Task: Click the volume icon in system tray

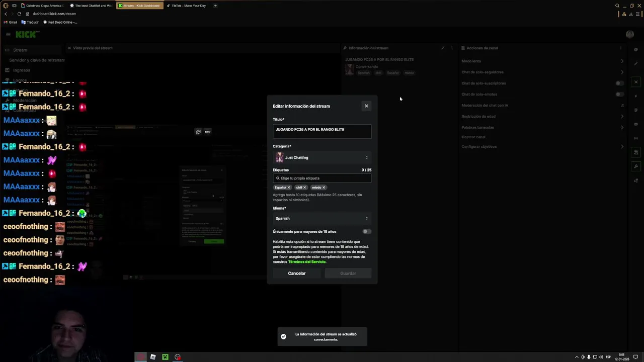Action: [601, 357]
